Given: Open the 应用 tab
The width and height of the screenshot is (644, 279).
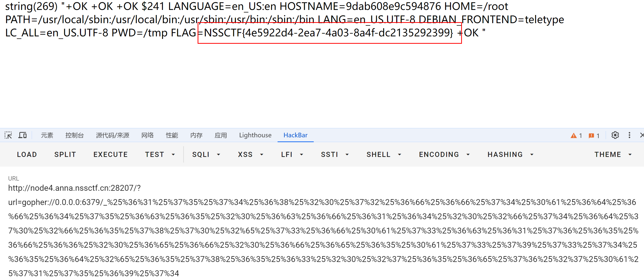Looking at the screenshot, I should point(221,135).
